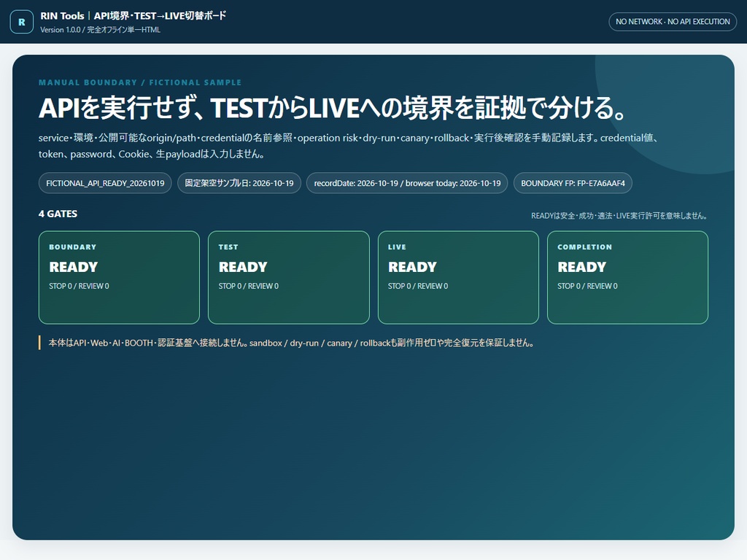Click the NO NETWORK · NO API EXECUTION badge
The width and height of the screenshot is (747, 560).
click(x=672, y=22)
